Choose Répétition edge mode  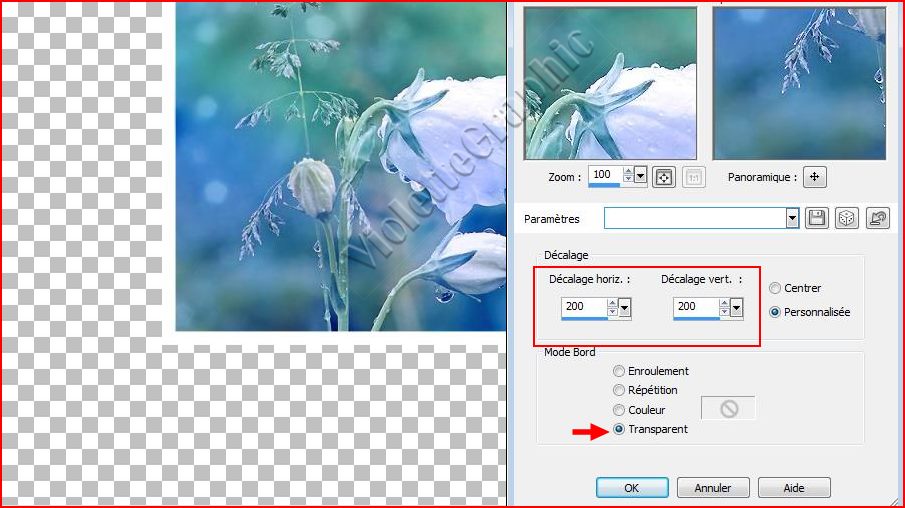click(619, 390)
